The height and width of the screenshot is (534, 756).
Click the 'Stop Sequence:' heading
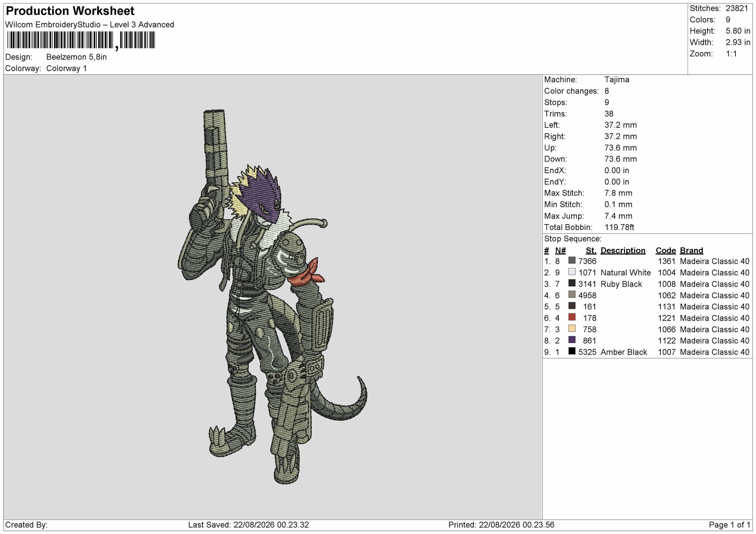(x=573, y=239)
